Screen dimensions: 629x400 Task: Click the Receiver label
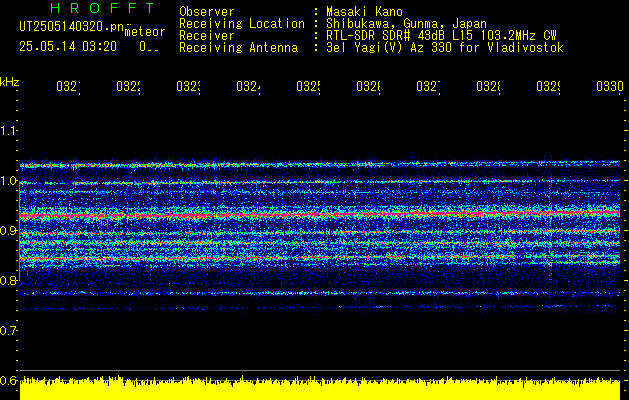pyautogui.click(x=207, y=36)
